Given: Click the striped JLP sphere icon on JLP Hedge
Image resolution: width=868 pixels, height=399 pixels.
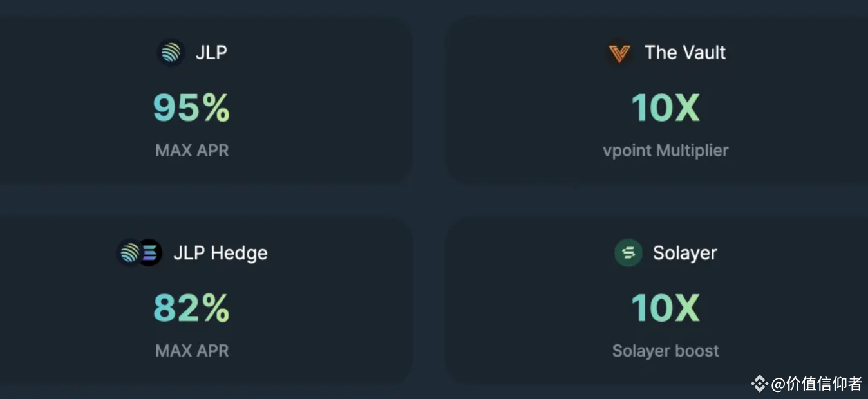Looking at the screenshot, I should tap(129, 252).
